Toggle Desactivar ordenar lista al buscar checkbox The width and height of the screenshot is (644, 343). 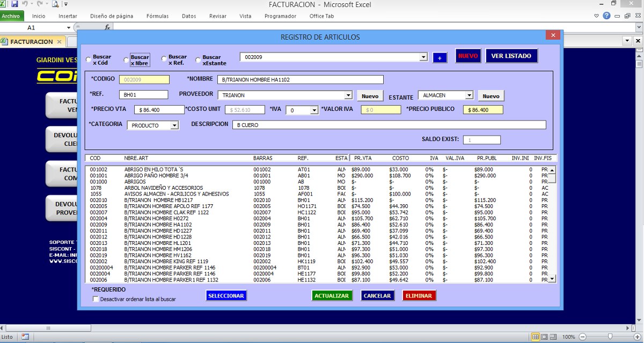[96, 299]
